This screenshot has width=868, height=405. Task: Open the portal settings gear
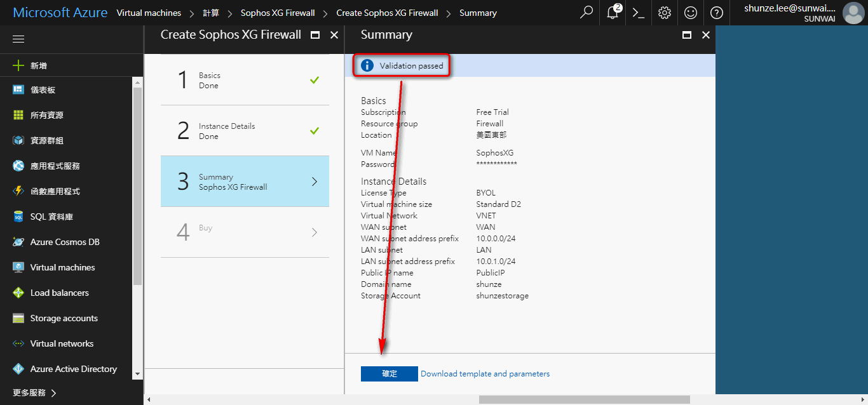[x=665, y=13]
